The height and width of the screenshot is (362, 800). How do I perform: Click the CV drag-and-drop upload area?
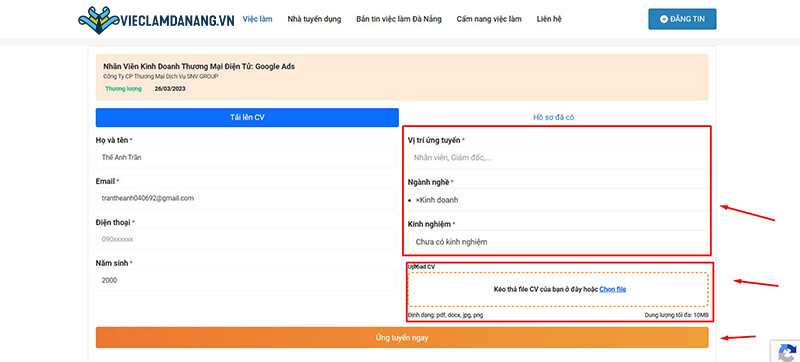tap(558, 289)
